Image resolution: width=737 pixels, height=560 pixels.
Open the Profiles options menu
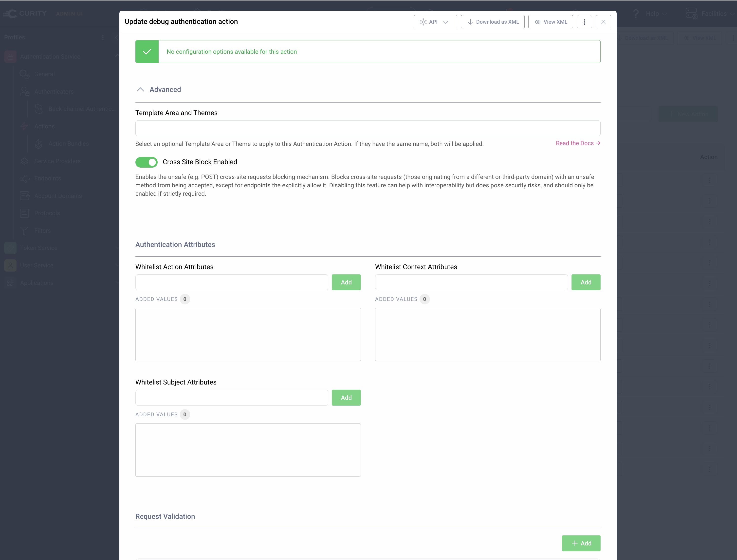click(103, 37)
